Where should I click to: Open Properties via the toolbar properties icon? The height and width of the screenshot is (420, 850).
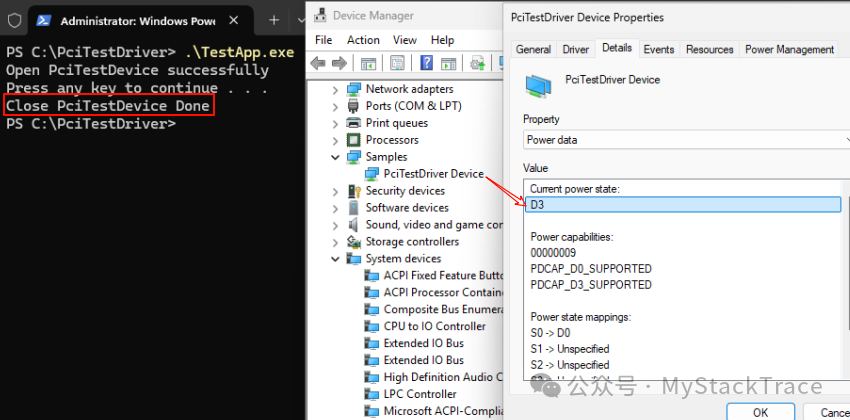397,63
